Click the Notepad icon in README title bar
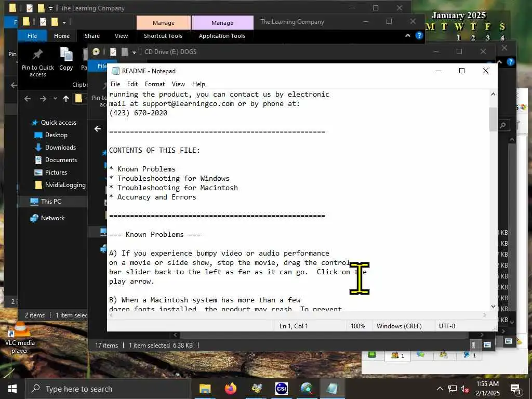The height and width of the screenshot is (399, 532). pyautogui.click(x=115, y=71)
